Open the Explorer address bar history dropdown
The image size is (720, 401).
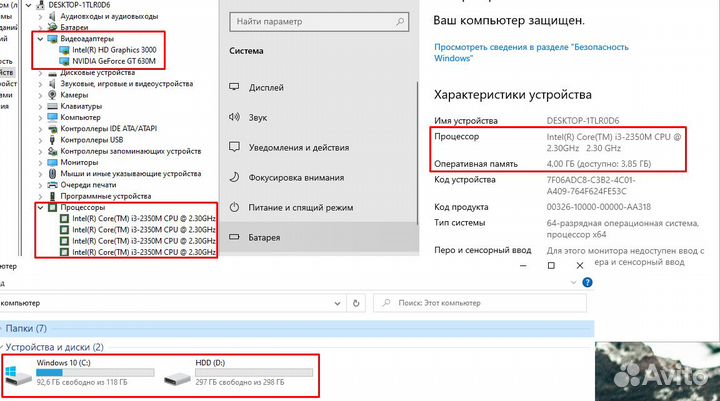click(x=338, y=304)
